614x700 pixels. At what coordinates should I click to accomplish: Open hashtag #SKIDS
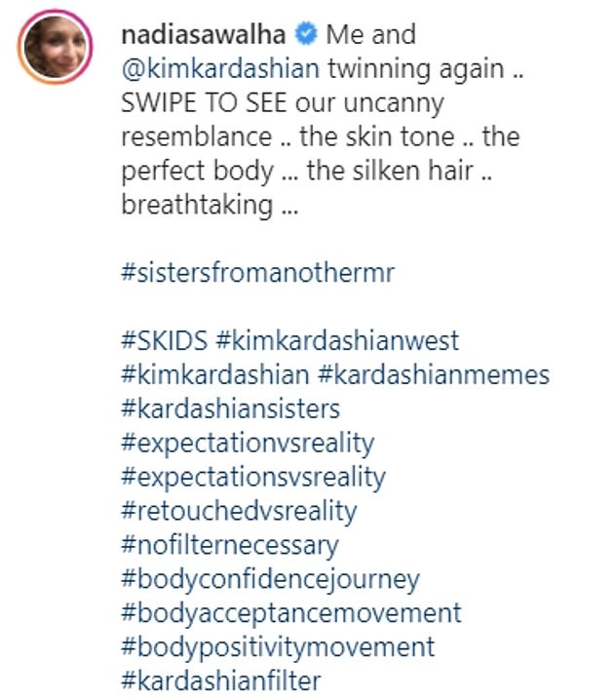tap(165, 340)
